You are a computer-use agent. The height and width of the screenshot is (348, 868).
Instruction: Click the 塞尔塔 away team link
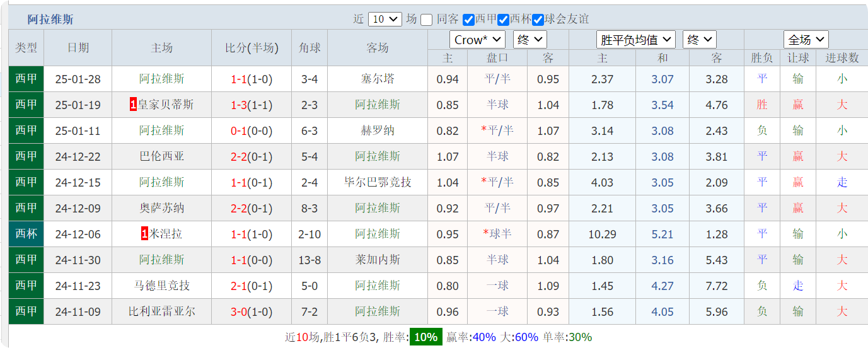pos(378,79)
